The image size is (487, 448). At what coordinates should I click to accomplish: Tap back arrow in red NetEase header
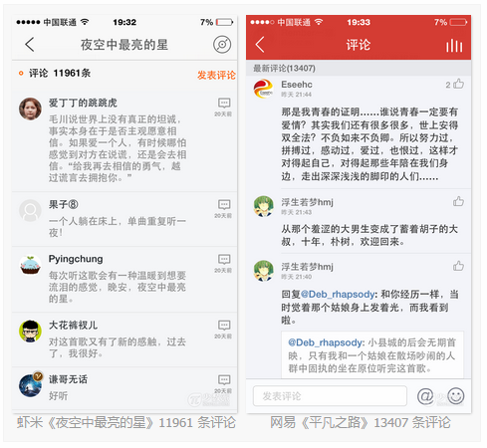pos(260,45)
